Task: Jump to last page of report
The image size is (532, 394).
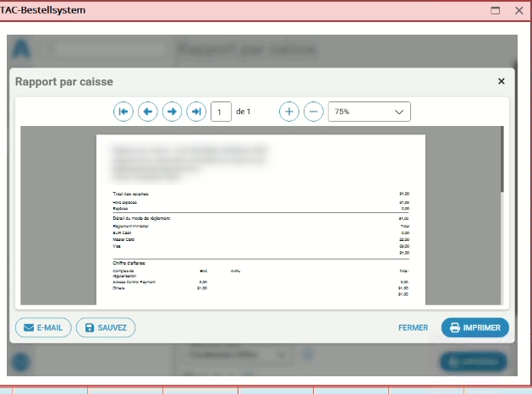Action: pos(196,112)
